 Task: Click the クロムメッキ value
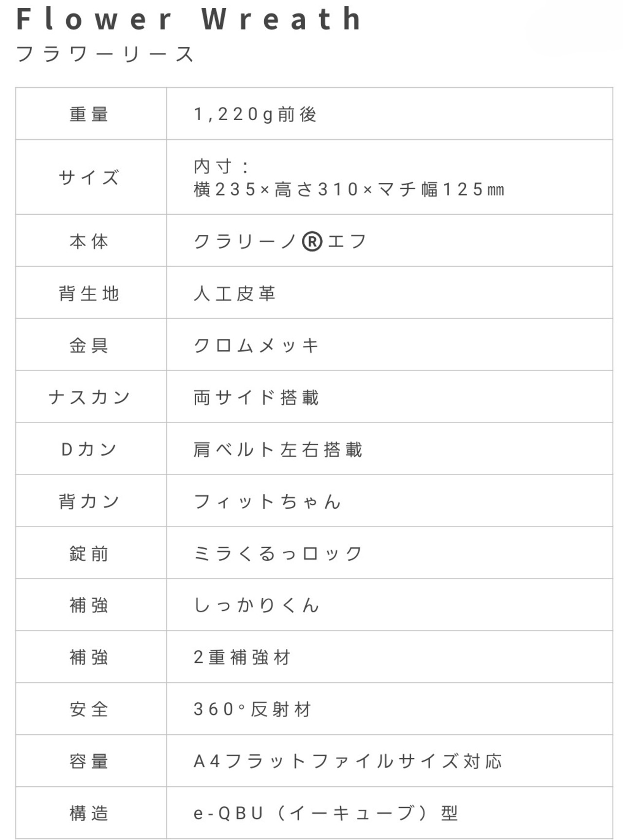tap(257, 345)
